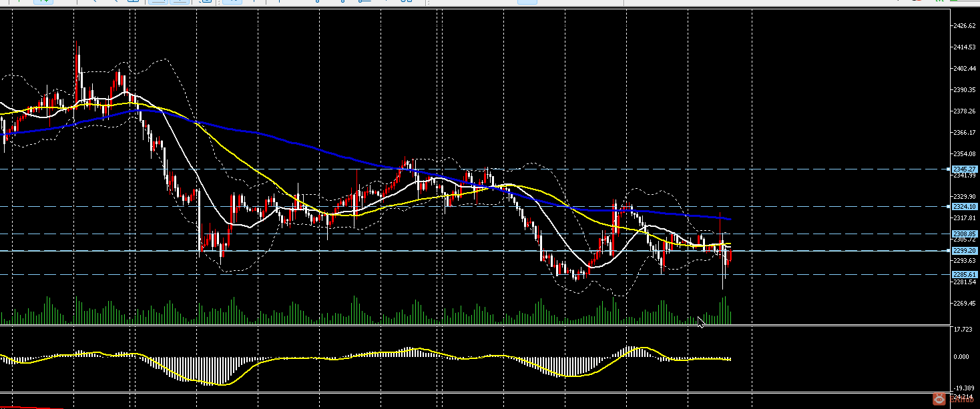Click the 2308.85 price level label
This screenshot has height=409, width=980.
click(965, 234)
